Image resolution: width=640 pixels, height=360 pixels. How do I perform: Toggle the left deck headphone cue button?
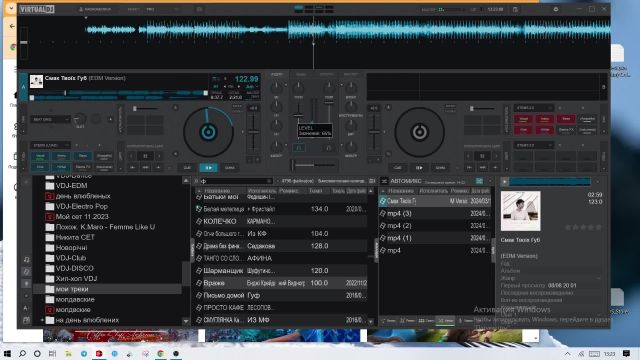(299, 148)
